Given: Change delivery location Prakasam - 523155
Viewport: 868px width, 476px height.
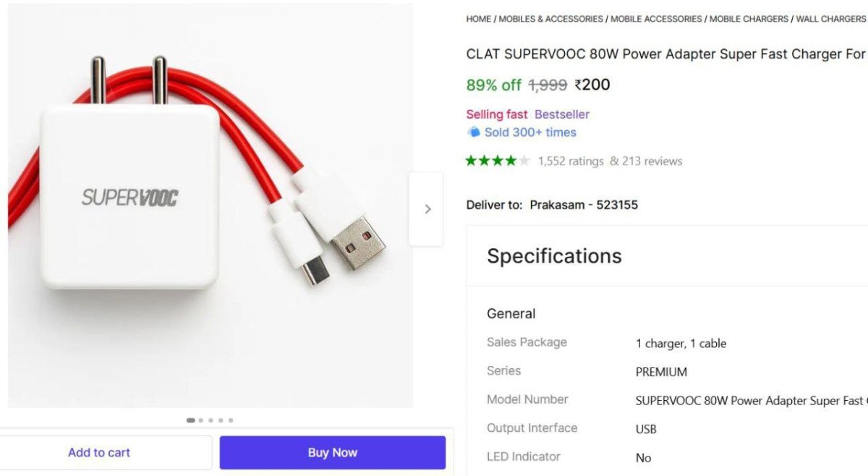Looking at the screenshot, I should (x=584, y=205).
